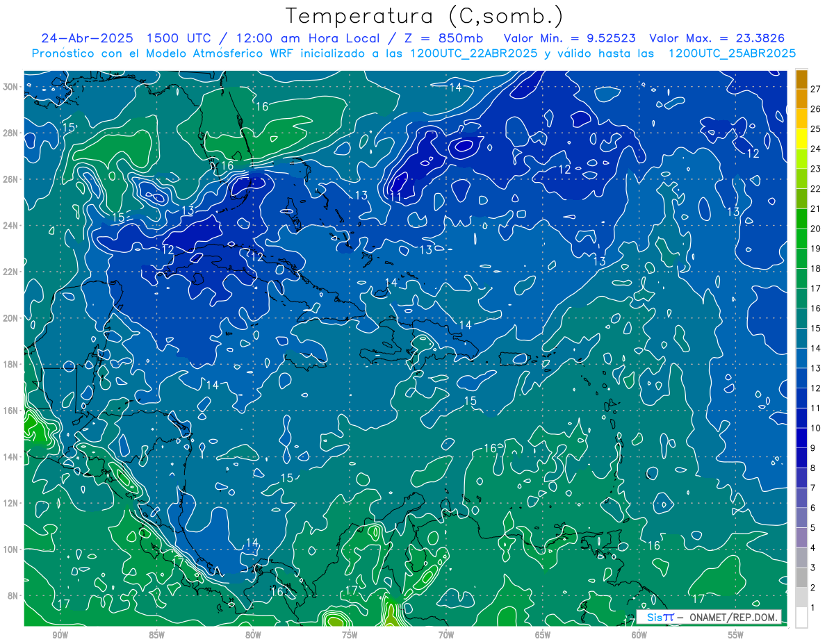Click the title "Temperatura (C,somb.)"
This screenshot has width=834, height=644.
425,16
